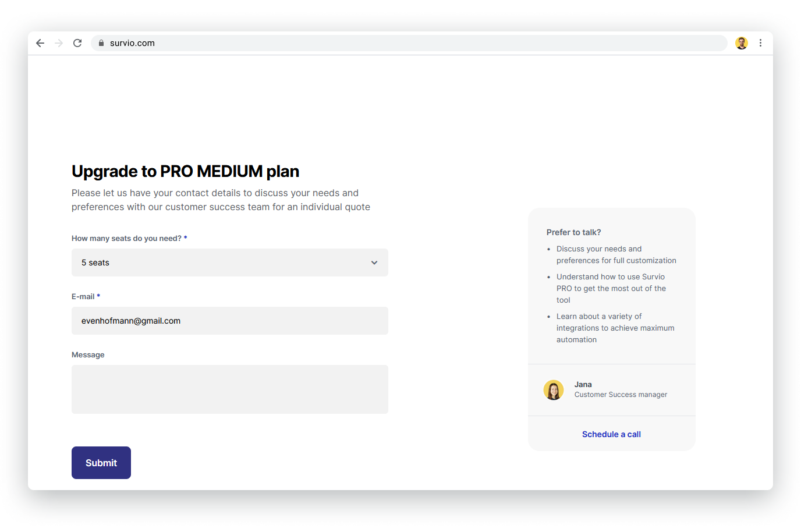Open the browser profile avatar
Viewport: 801px width, 532px height.
(x=742, y=43)
